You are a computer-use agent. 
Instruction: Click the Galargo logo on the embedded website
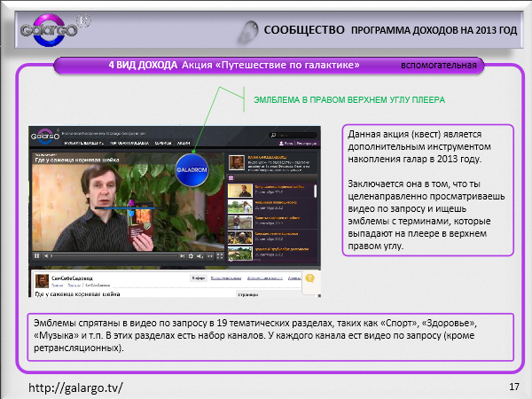click(x=45, y=137)
